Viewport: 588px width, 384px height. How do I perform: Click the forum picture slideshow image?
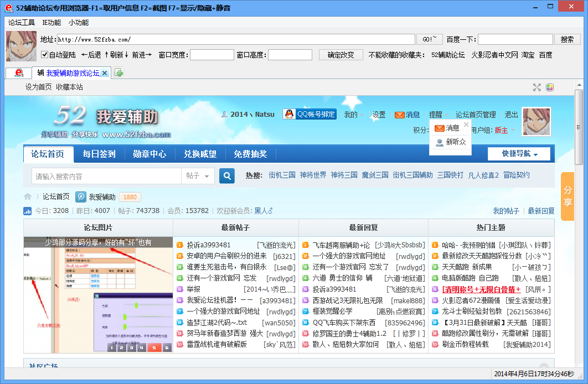pos(98,295)
